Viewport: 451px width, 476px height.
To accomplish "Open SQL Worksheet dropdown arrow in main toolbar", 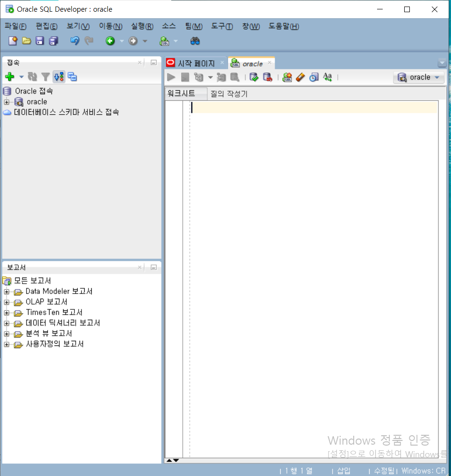I will tap(175, 41).
